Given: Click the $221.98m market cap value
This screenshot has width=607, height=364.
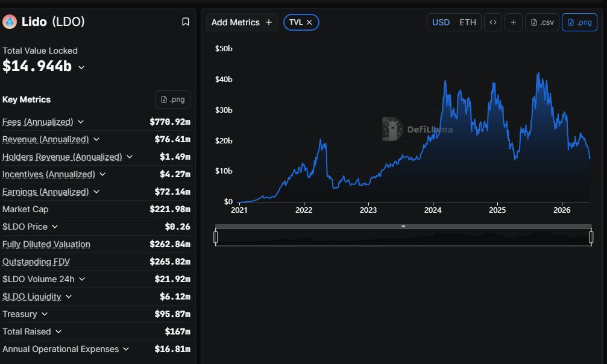Looking at the screenshot, I should (x=170, y=209).
